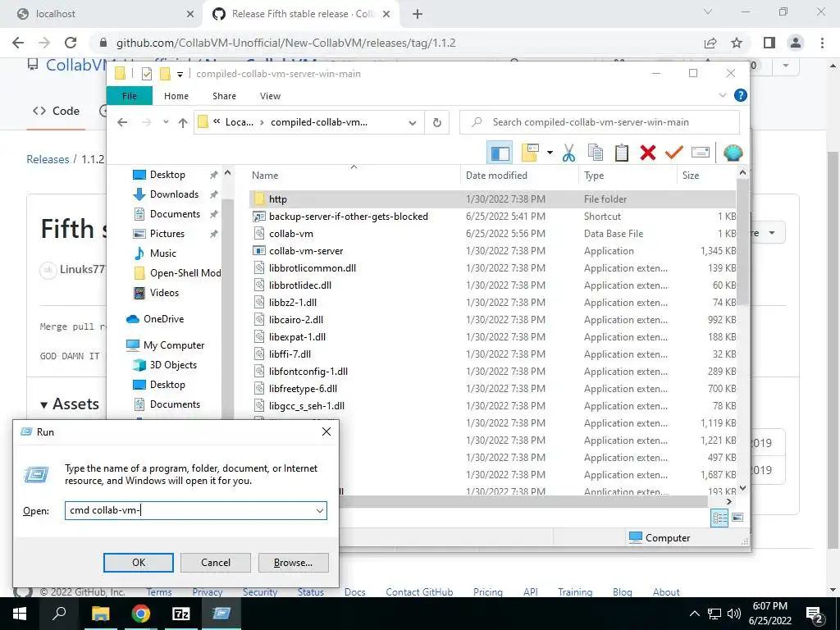Open the recent locations dropdown in Explorer
The height and width of the screenshot is (630, 840).
pyautogui.click(x=166, y=122)
